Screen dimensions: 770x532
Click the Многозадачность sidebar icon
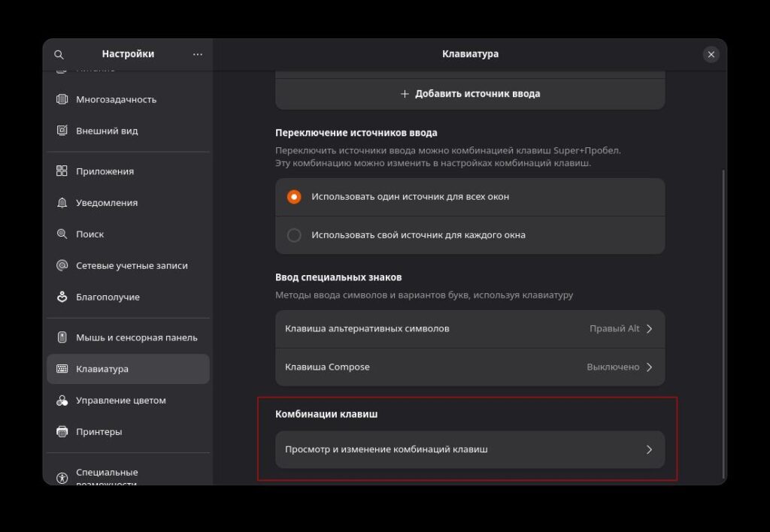pyautogui.click(x=62, y=99)
